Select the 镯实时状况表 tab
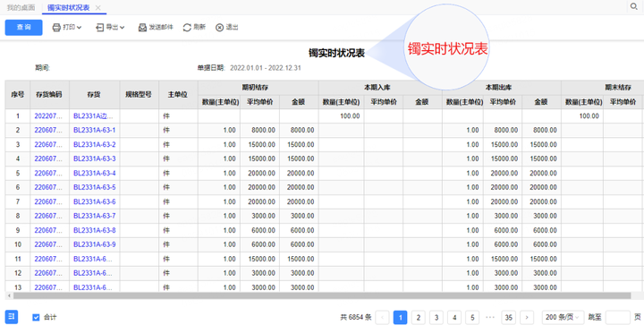Screen dimensions: 644x325 pos(69,7)
